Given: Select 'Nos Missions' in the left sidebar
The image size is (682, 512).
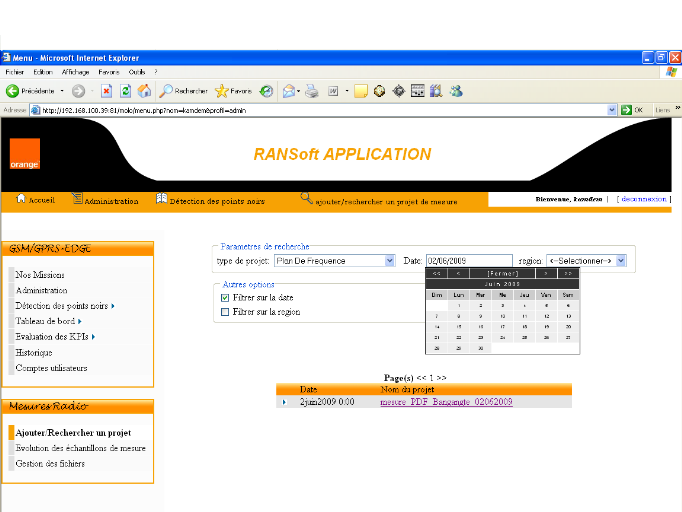Looking at the screenshot, I should coord(40,274).
